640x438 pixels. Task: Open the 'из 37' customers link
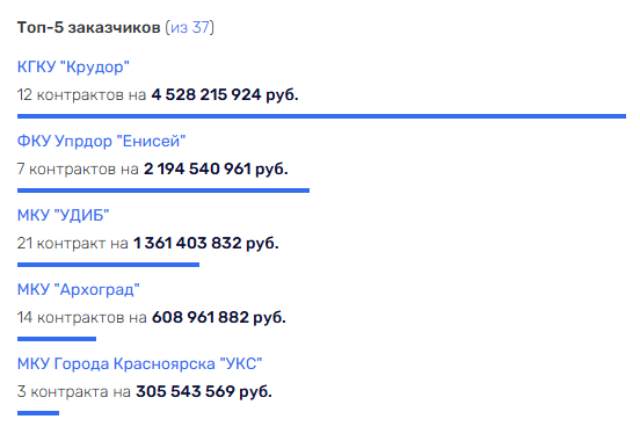click(x=192, y=27)
